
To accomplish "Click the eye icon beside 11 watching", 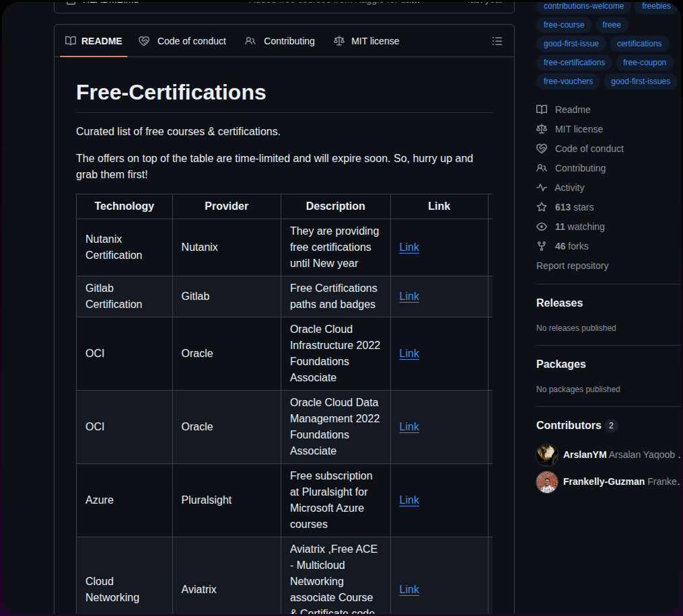I will [542, 227].
